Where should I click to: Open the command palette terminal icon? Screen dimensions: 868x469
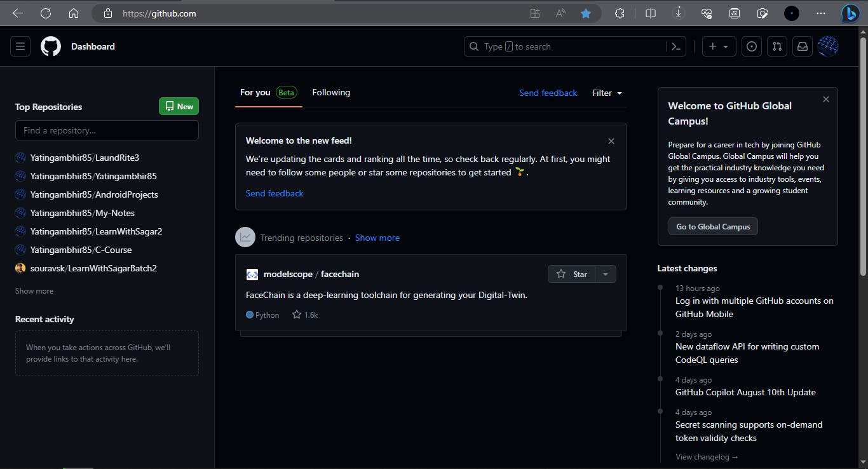[675, 46]
